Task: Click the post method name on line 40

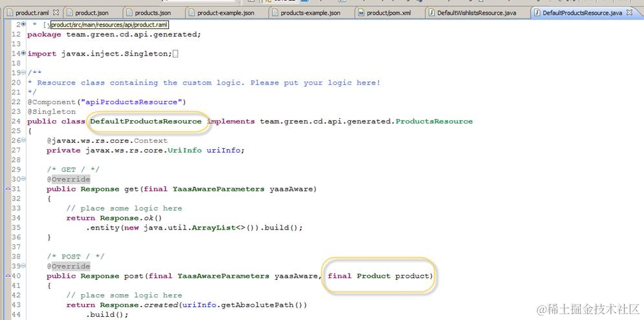Action: click(134, 276)
